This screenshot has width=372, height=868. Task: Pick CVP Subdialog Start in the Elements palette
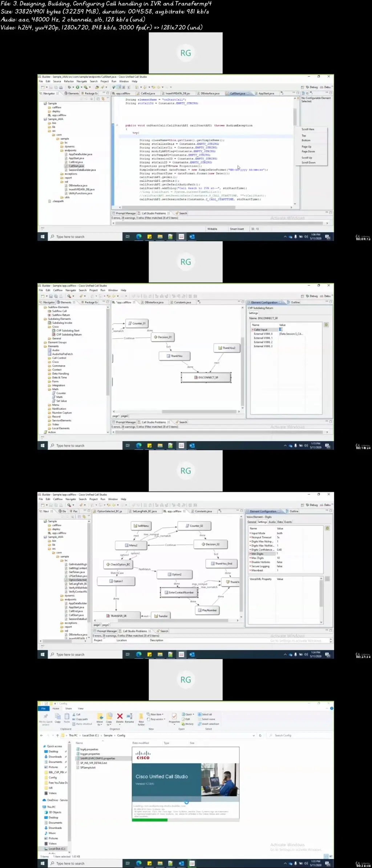point(66,331)
